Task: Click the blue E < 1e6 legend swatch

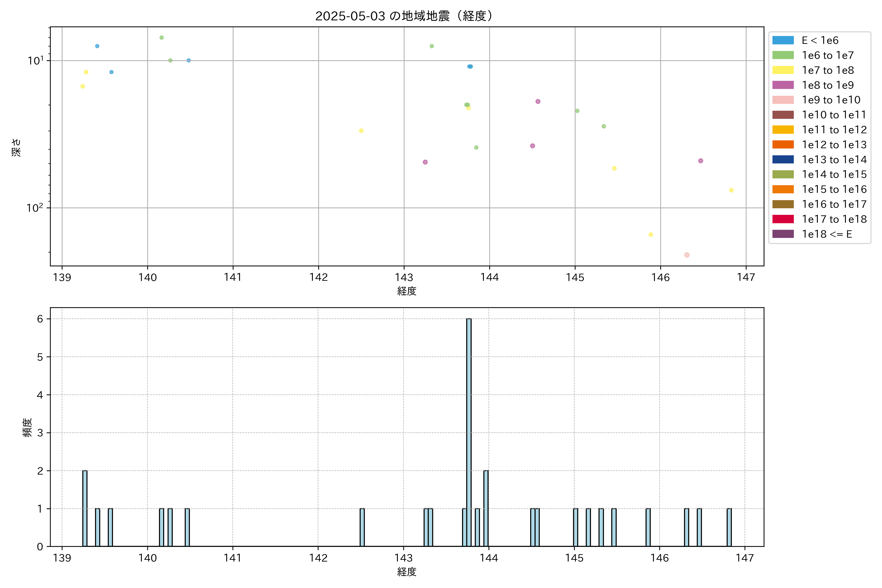Action: point(783,40)
